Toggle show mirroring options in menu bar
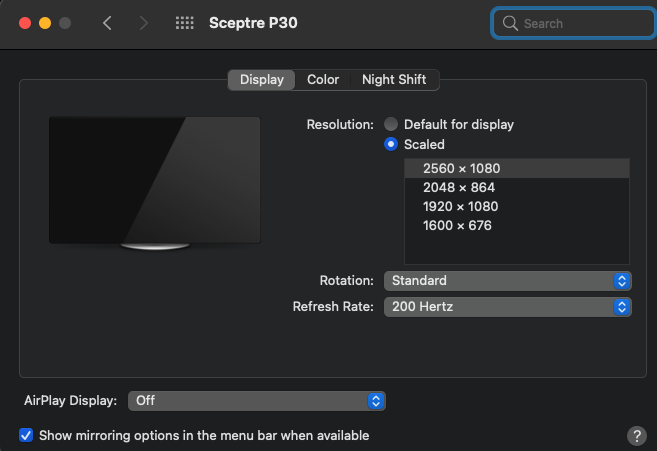 click(26, 436)
